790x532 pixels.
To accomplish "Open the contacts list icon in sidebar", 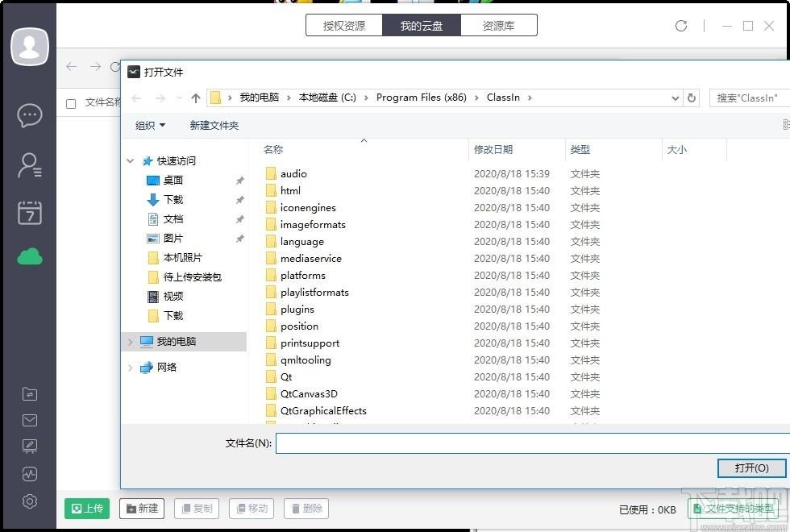I will click(30, 165).
